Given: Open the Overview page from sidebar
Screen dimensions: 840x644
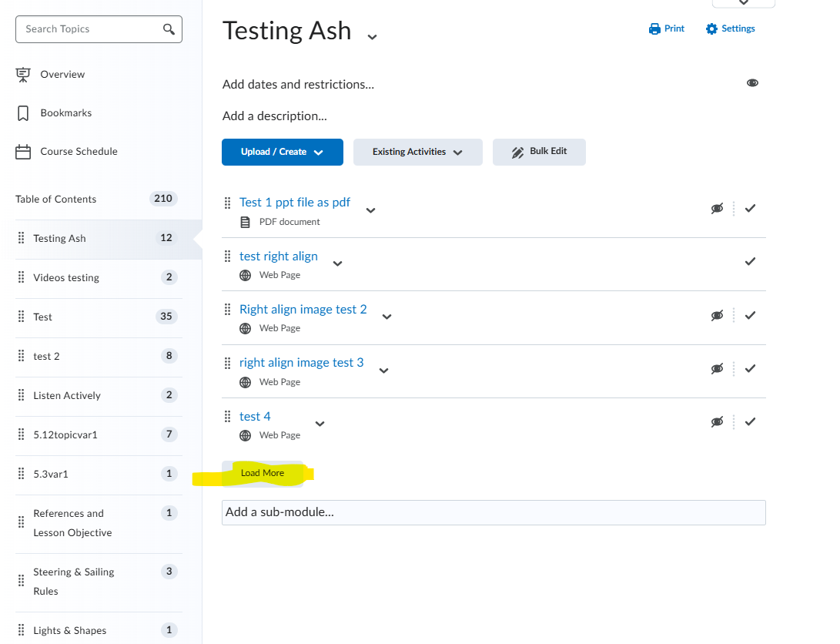Looking at the screenshot, I should [62, 75].
